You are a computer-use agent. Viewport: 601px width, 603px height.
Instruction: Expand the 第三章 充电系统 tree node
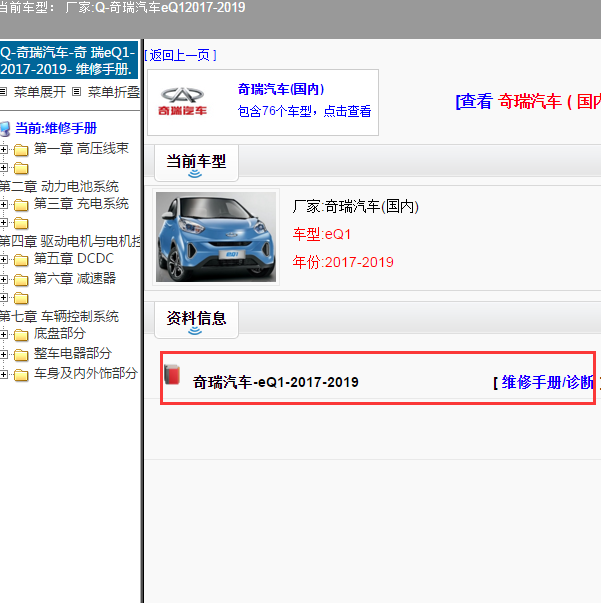pyautogui.click(x=3, y=204)
